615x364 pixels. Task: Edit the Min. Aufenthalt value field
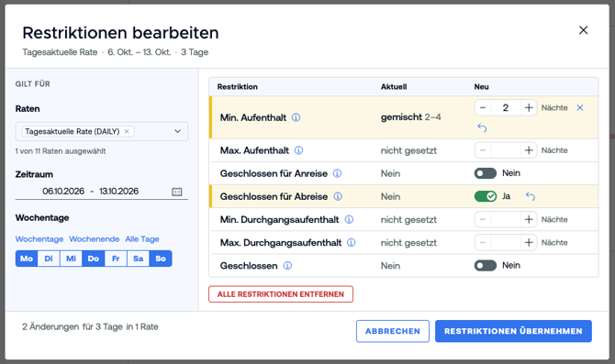coord(506,107)
